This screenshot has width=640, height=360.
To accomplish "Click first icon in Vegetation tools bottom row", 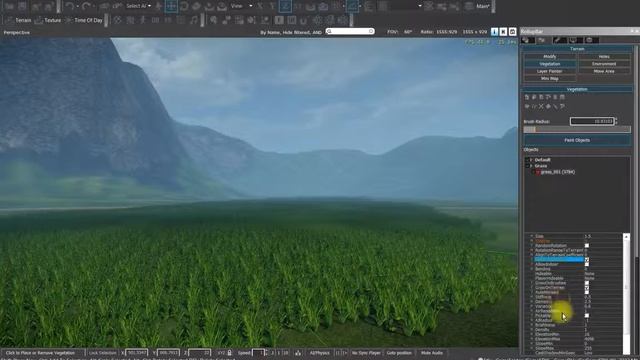I will point(527,107).
